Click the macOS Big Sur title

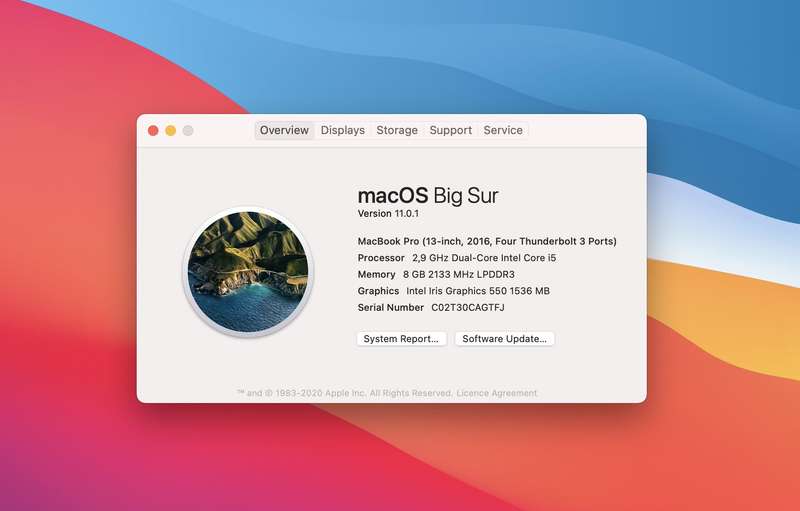[428, 196]
